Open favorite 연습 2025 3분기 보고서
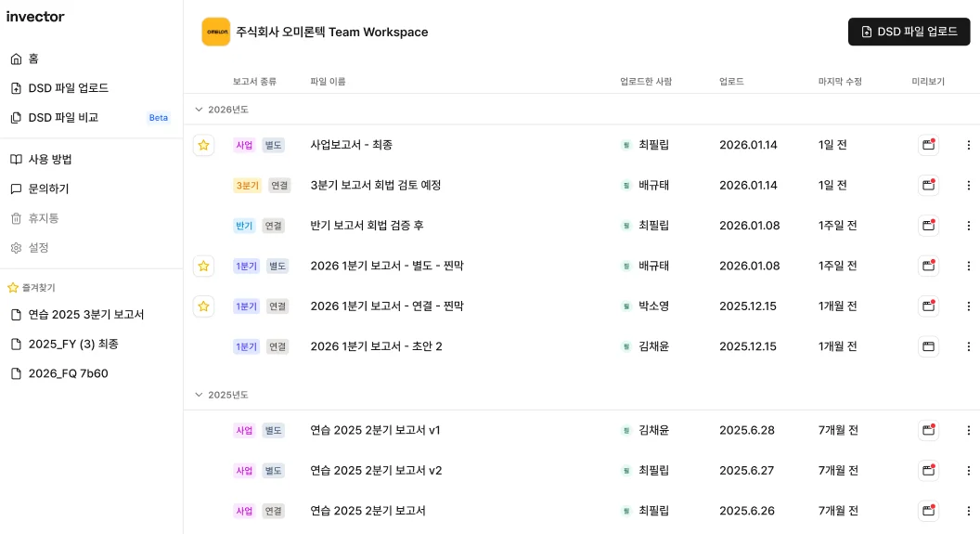 [x=85, y=315]
